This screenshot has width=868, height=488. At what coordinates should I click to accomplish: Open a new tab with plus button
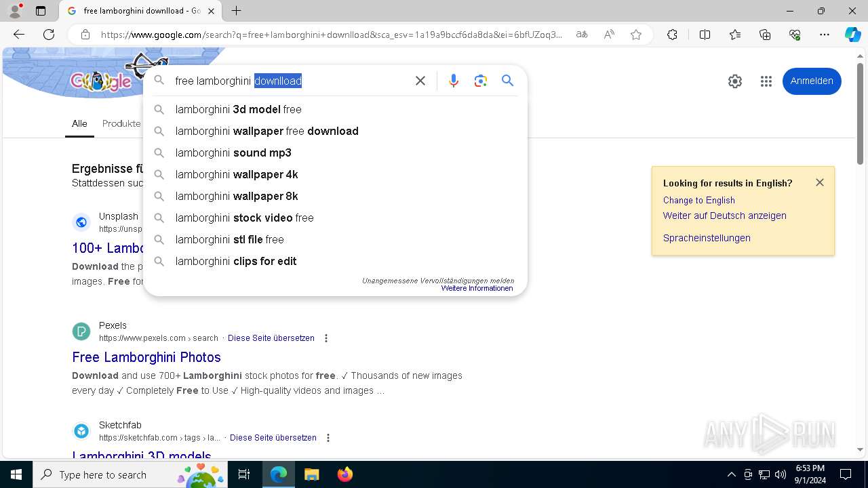pos(236,11)
